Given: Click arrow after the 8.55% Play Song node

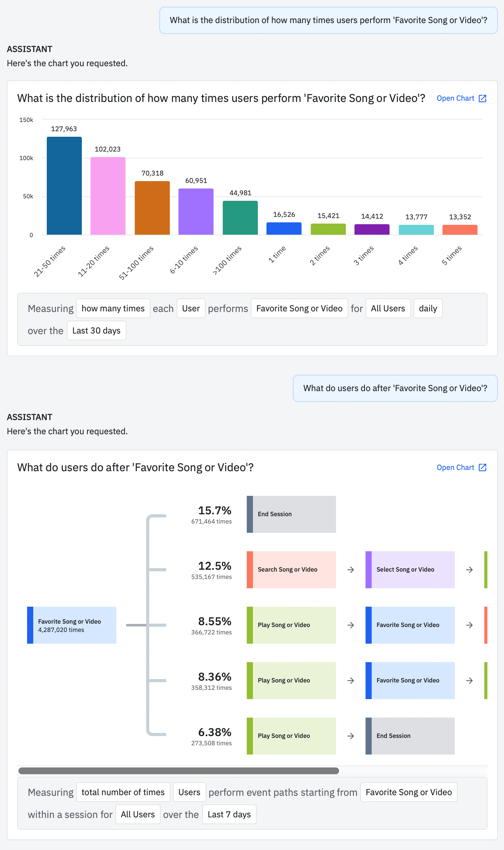Looking at the screenshot, I should click(x=350, y=625).
